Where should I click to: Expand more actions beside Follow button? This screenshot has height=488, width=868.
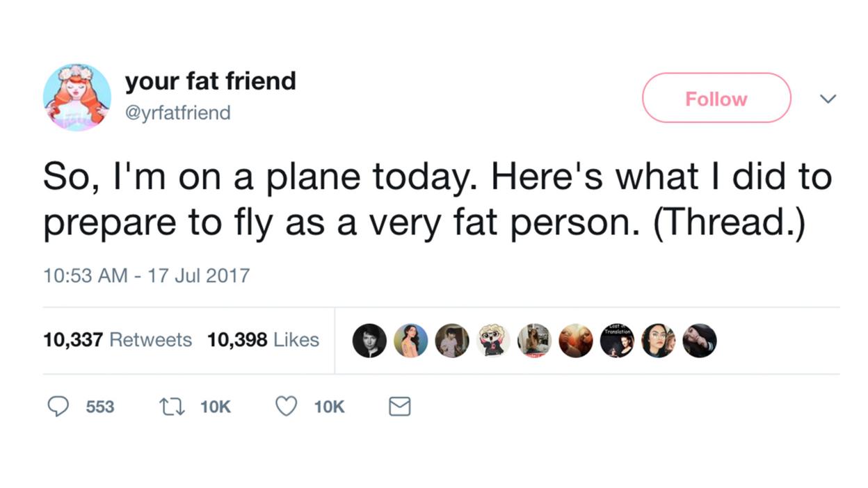828,99
